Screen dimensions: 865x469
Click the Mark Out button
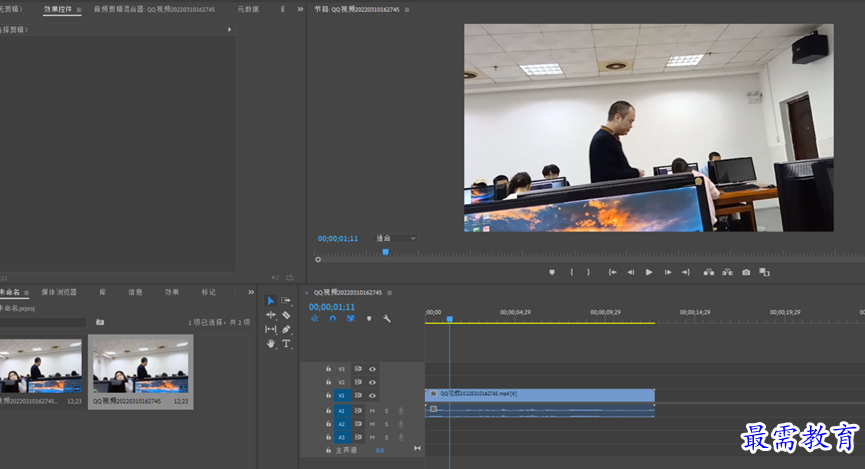[x=588, y=272]
